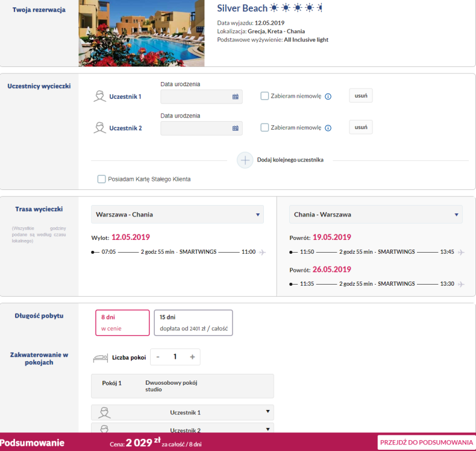Click Twoja rezerwacja section heading
The height and width of the screenshot is (451, 476).
tap(39, 10)
